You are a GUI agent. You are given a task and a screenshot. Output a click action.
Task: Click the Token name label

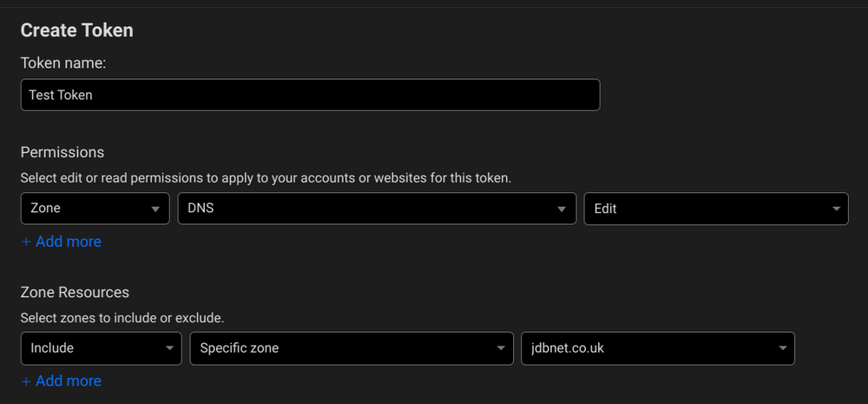point(62,63)
